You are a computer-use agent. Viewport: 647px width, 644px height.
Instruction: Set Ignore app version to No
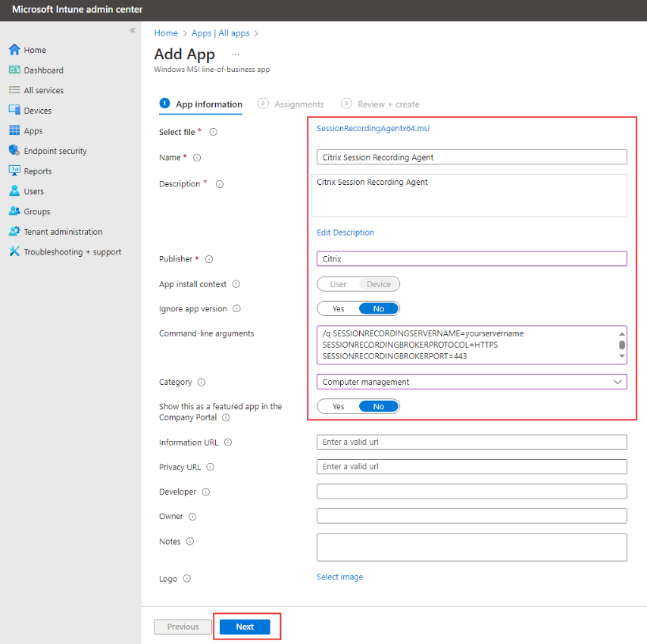click(378, 308)
